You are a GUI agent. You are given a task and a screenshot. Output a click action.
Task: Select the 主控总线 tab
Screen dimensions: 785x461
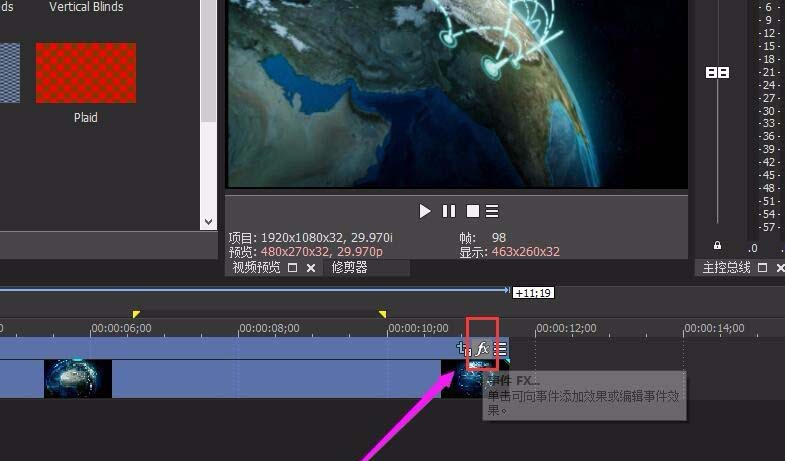tap(726, 268)
